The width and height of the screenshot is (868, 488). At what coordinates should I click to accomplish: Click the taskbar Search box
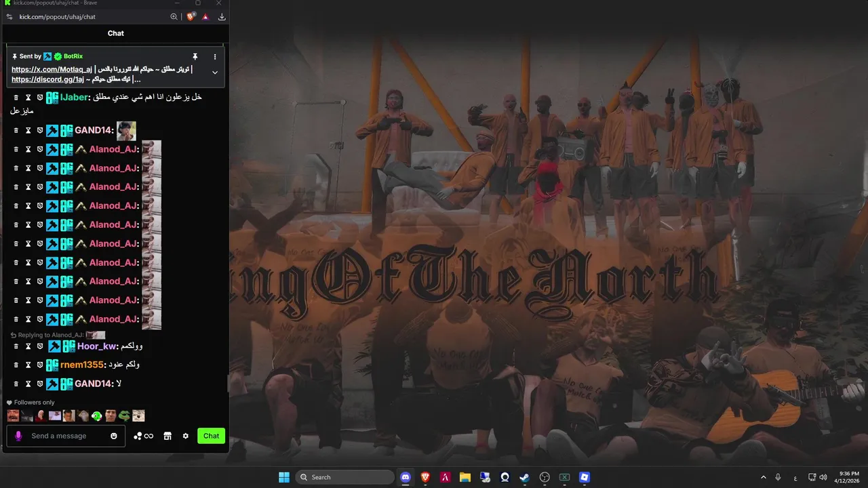coord(346,477)
